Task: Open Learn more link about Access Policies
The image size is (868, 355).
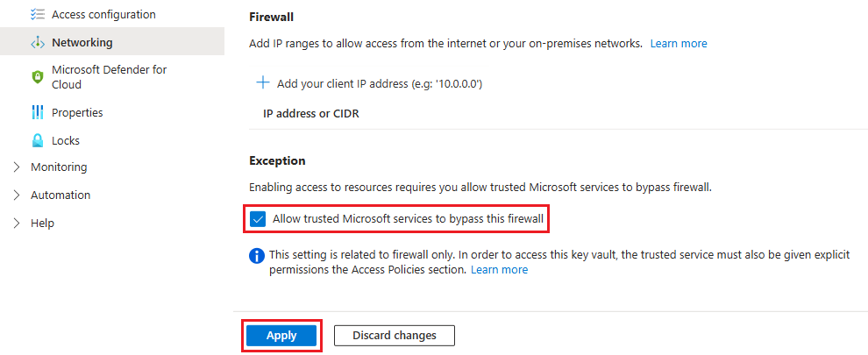Action: (x=499, y=270)
